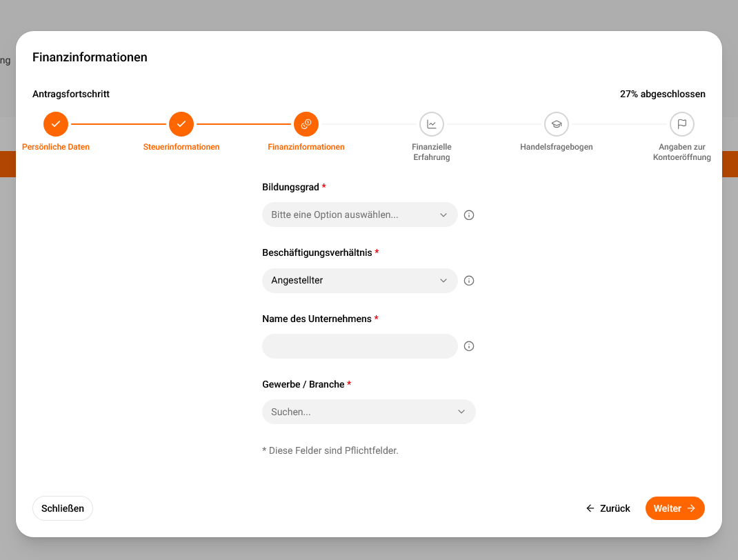This screenshot has width=738, height=560.
Task: Show info tooltip for Beschäftigungsverhältnis
Action: pos(469,281)
